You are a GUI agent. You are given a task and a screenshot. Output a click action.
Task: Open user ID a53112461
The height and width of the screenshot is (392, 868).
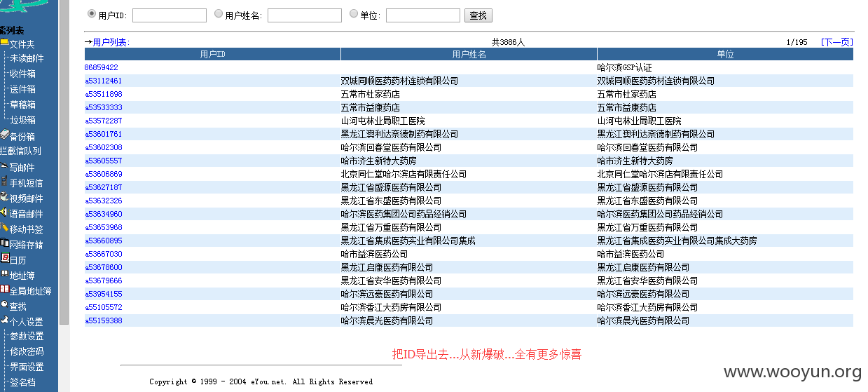[104, 81]
